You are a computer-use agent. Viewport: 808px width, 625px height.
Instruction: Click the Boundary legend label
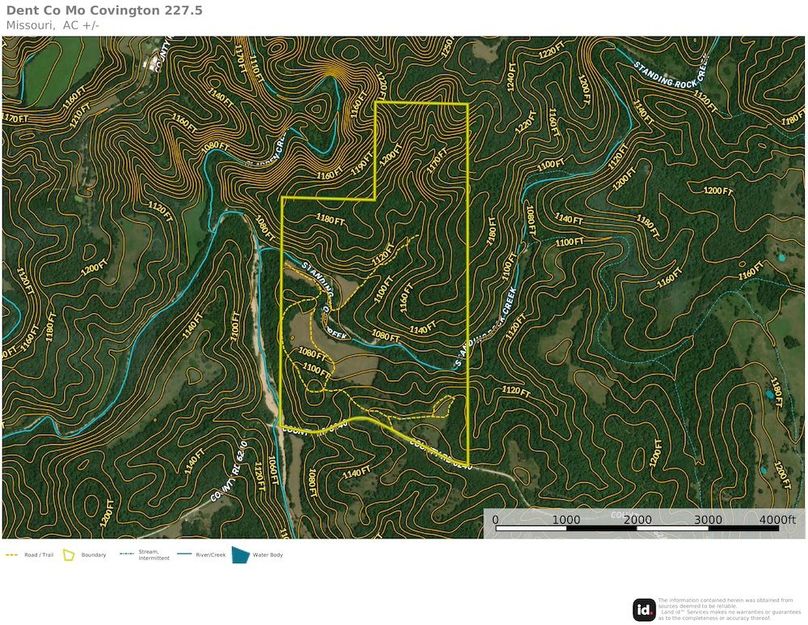pos(94,555)
